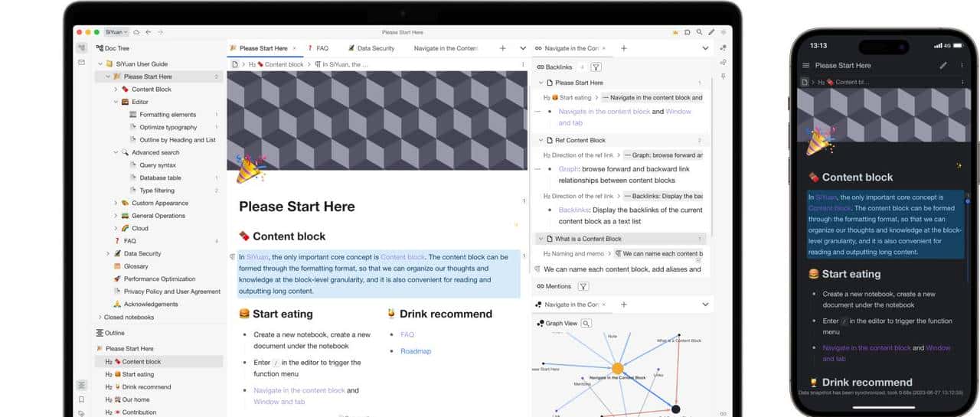Toggle edit mode with the toolbar pencil icon
Screen dimensions: 980x417
[711, 32]
